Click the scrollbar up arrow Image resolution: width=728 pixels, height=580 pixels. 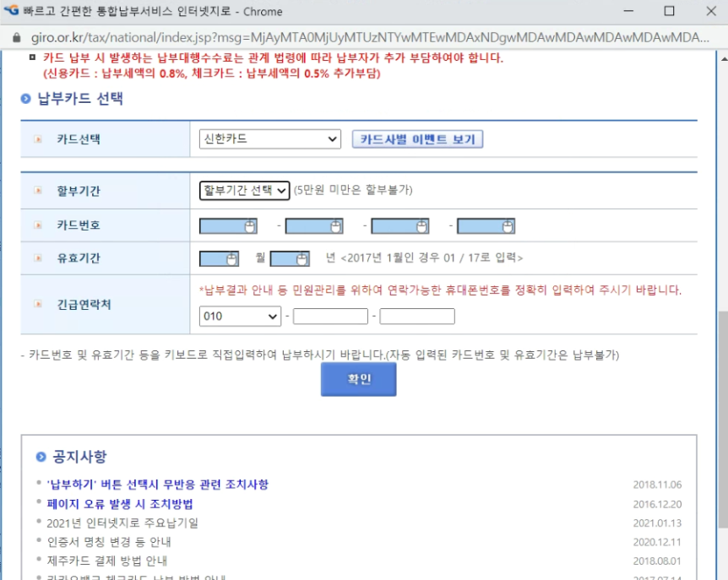pyautogui.click(x=724, y=59)
